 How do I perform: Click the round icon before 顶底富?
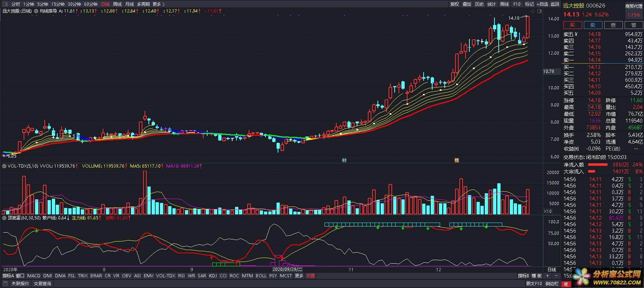click(4, 218)
